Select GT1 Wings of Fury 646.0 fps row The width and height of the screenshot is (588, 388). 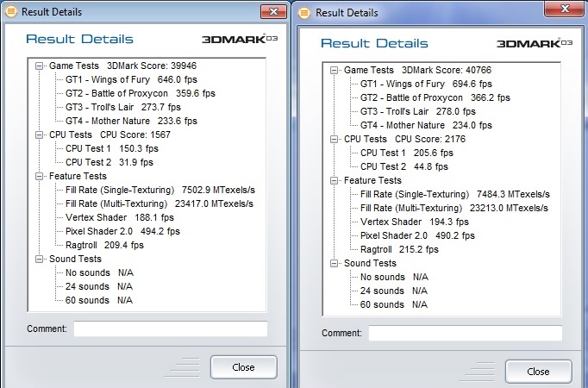tap(131, 79)
